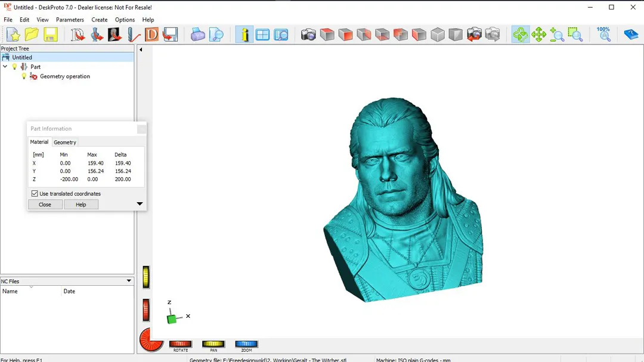Click the green axis orientation cube

(172, 318)
